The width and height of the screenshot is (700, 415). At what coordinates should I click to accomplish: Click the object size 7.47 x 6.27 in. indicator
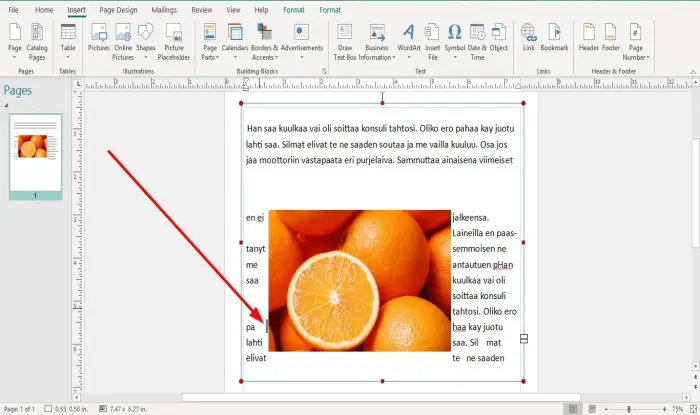point(124,409)
